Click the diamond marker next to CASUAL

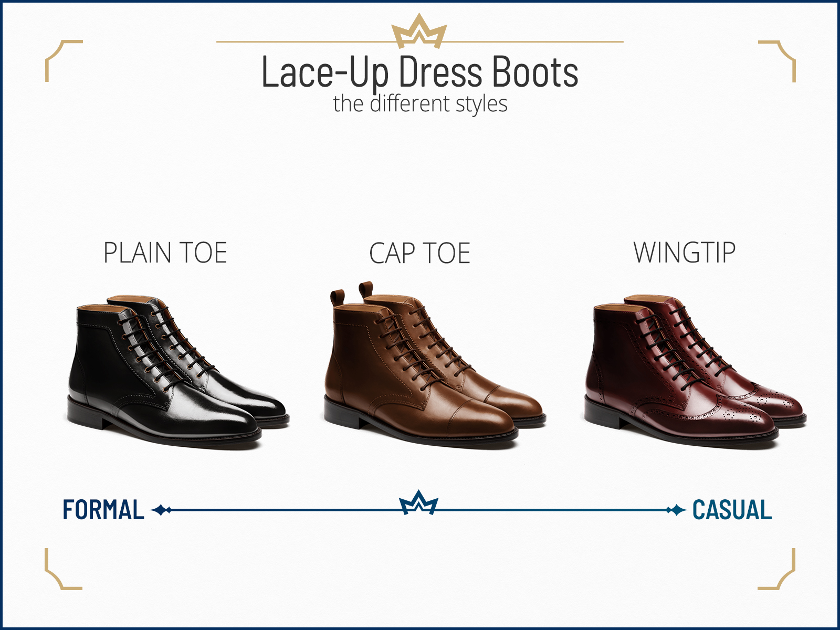pyautogui.click(x=676, y=510)
